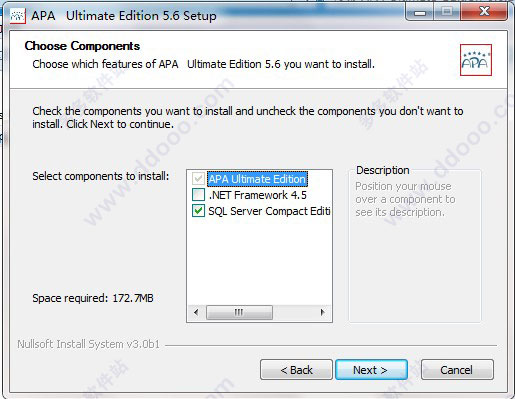Click the left scroll arrow in components list
Image resolution: width=515 pixels, height=399 pixels.
coord(196,312)
